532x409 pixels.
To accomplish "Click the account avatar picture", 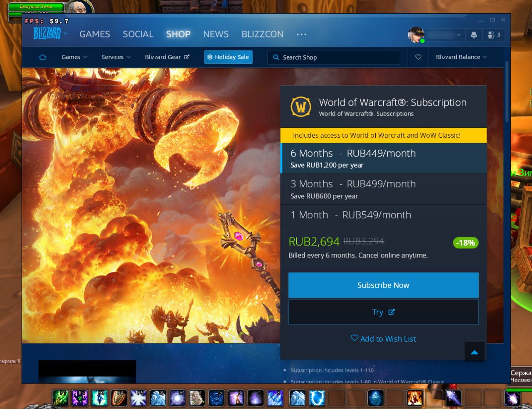I will pos(416,35).
